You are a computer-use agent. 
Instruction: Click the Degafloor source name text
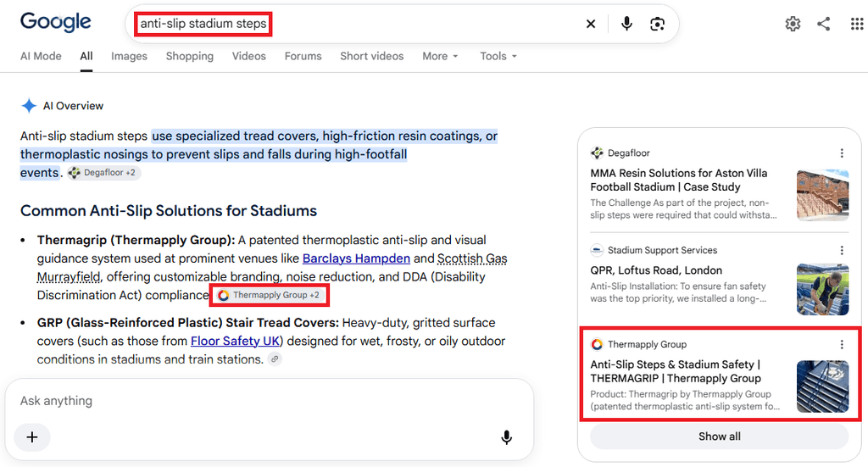pos(629,153)
